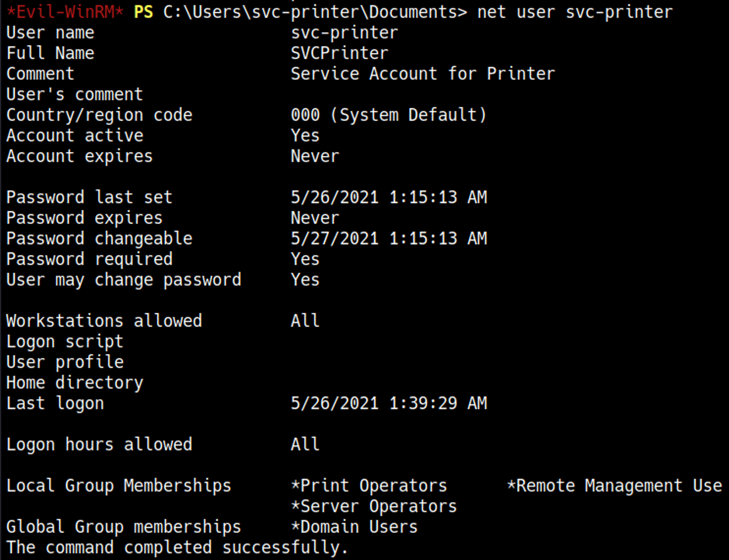Click 'Service Account for Printer' comment text
The image size is (729, 560).
point(422,74)
